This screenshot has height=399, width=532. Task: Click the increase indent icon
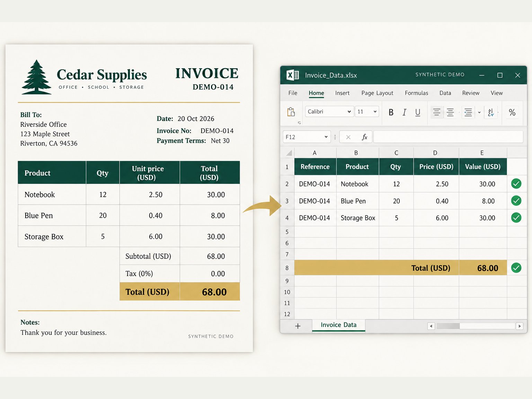[x=468, y=112]
